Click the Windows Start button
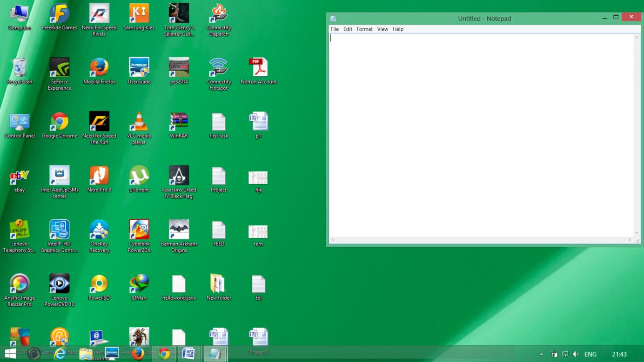Viewport: 644px width, 362px height. pos(10,354)
